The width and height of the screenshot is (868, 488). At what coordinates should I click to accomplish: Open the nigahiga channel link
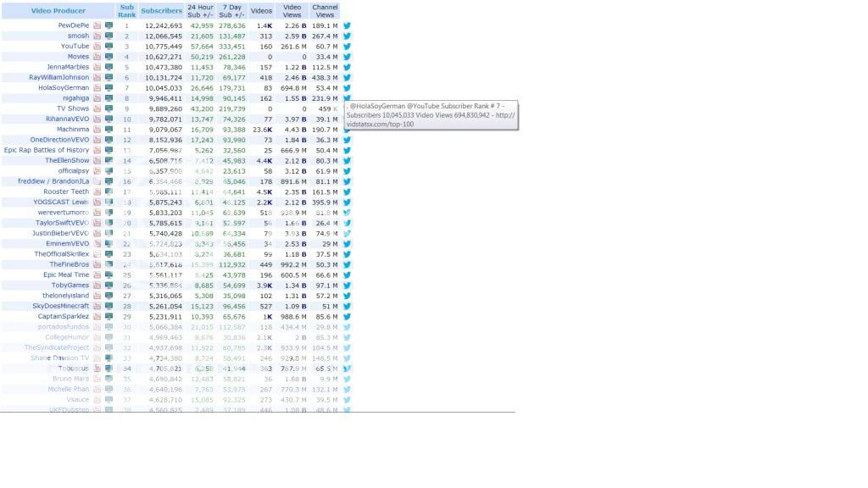click(75, 98)
